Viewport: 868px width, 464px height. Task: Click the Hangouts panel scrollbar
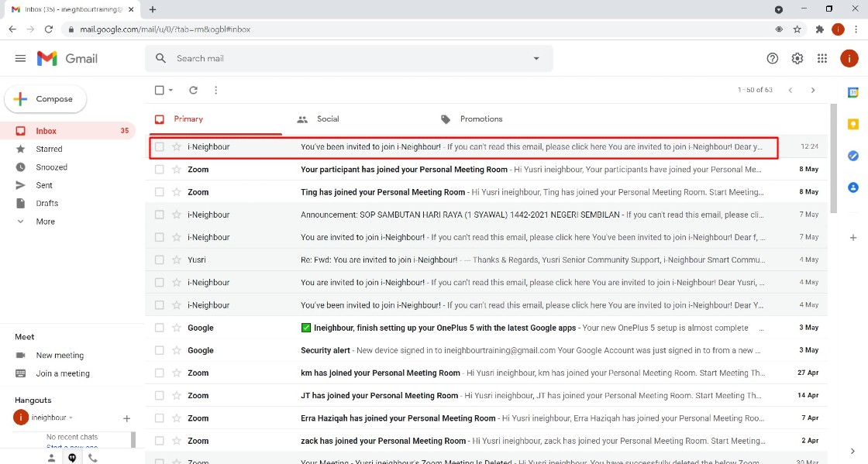133,439
